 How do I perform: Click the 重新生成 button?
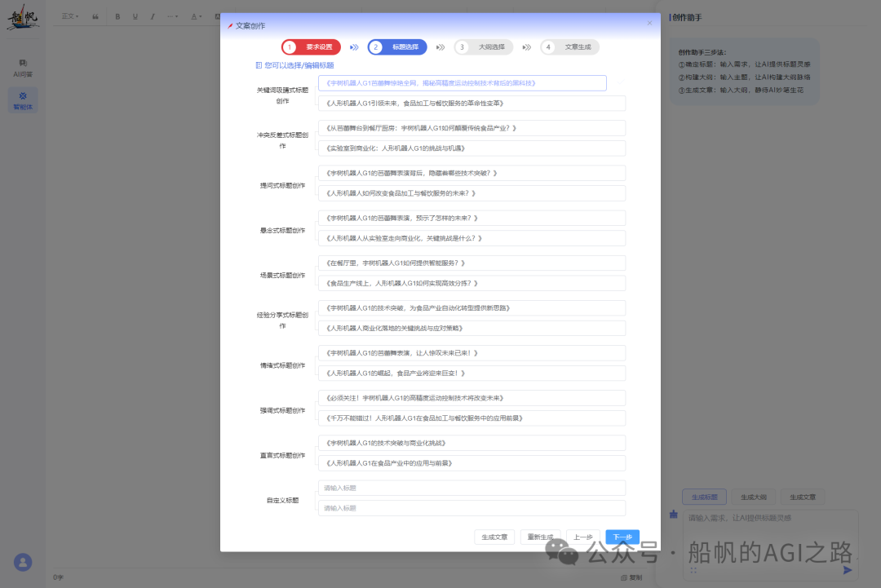tap(541, 537)
